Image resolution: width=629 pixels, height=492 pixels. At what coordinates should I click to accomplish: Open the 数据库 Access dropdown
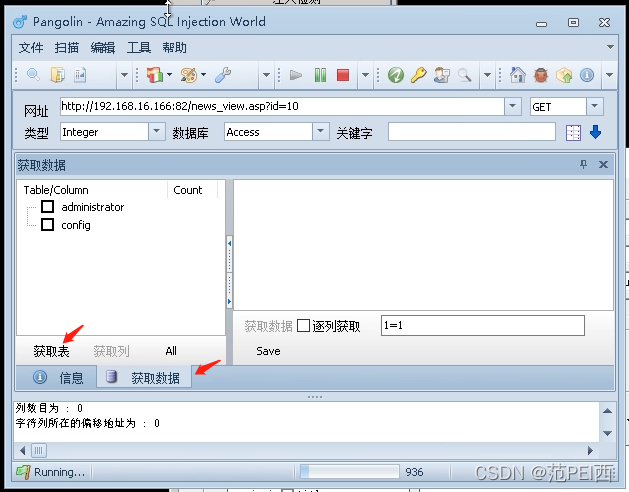pos(320,131)
